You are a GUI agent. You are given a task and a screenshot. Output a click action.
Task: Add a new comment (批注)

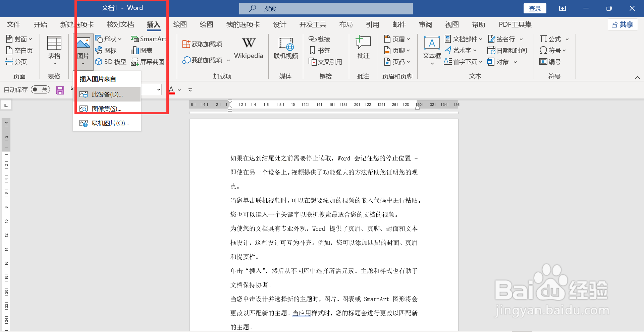(x=363, y=47)
